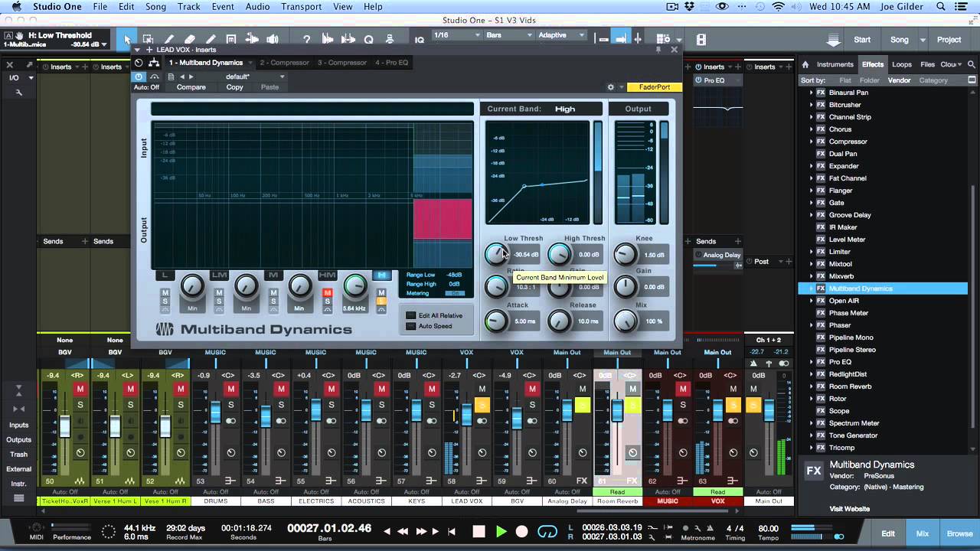The image size is (980, 551).
Task: Click the question mark help icon
Action: (307, 39)
